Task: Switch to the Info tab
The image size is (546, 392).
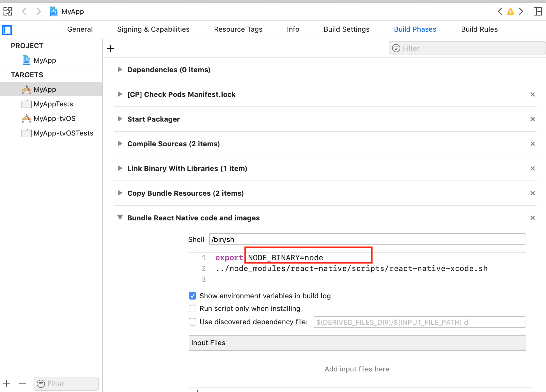Action: (293, 29)
